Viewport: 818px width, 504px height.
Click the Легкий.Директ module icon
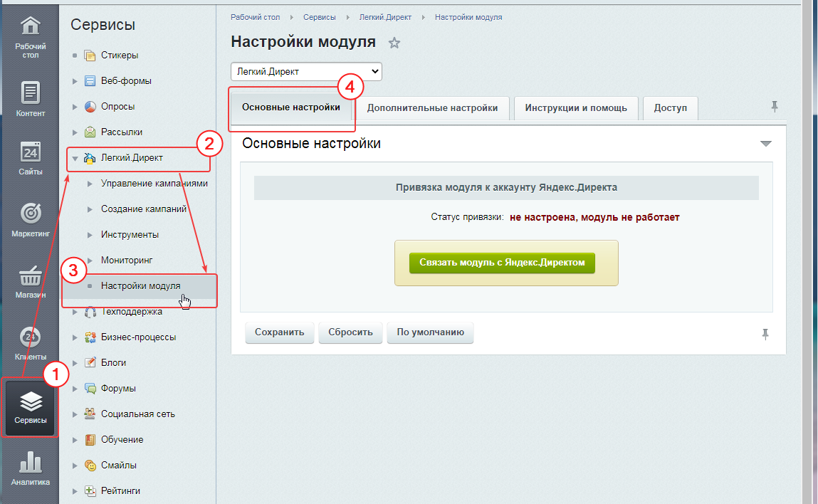[90, 157]
